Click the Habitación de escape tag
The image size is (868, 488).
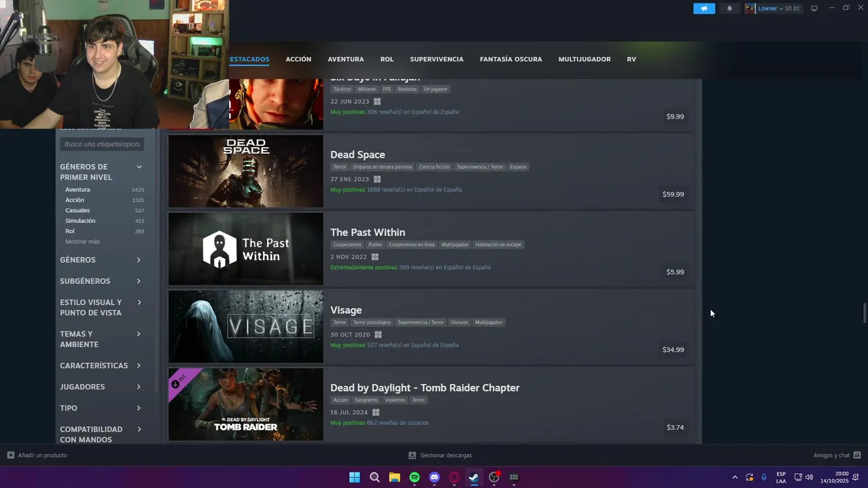tap(498, 245)
